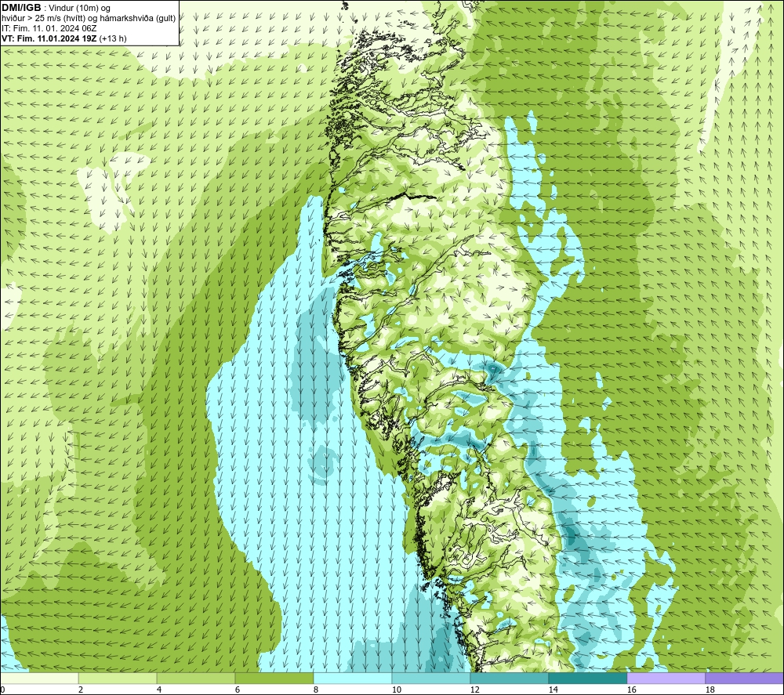Click the purple scale segment above 18 m/s
The width and height of the screenshot is (784, 695).
point(744,678)
